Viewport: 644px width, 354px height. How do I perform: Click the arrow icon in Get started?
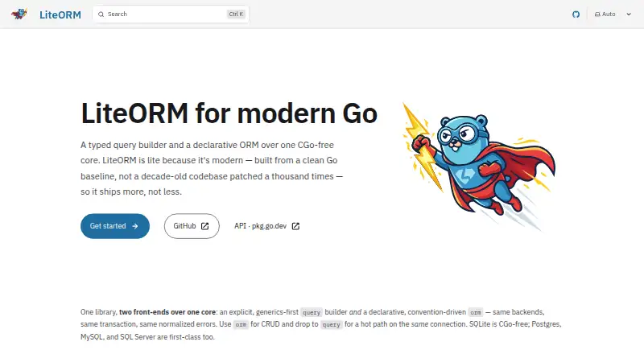134,226
